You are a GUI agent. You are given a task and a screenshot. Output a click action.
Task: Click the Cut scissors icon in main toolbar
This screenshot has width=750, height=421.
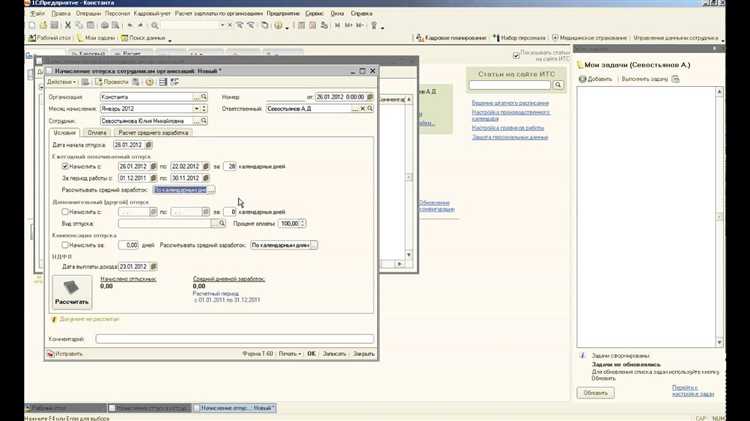point(67,25)
